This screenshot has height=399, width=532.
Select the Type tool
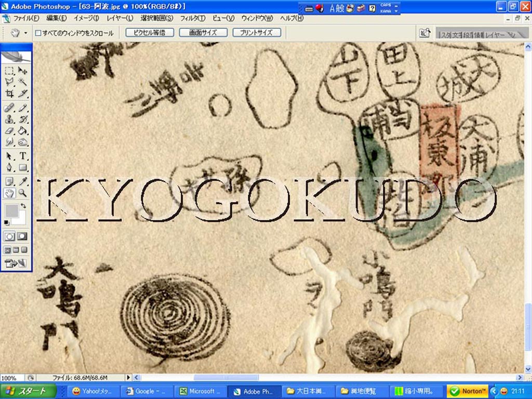[x=22, y=156]
